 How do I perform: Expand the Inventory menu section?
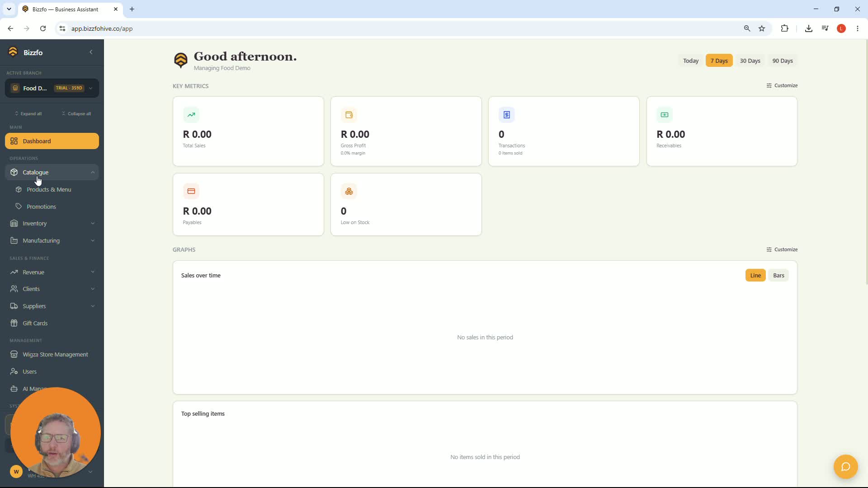(x=52, y=223)
